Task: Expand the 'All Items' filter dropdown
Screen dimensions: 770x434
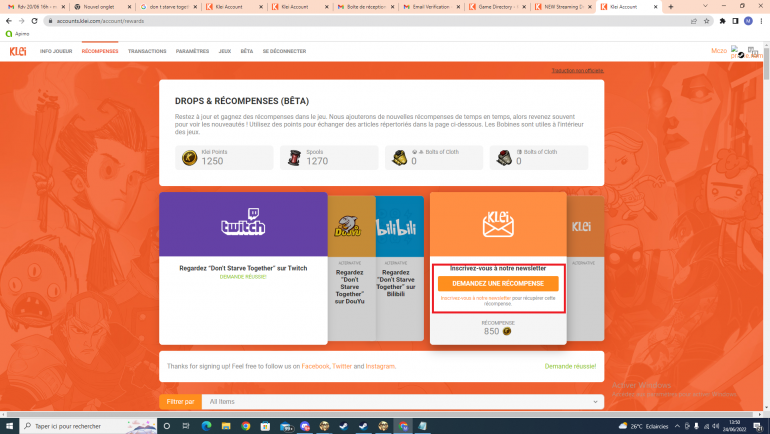Action: (x=403, y=402)
